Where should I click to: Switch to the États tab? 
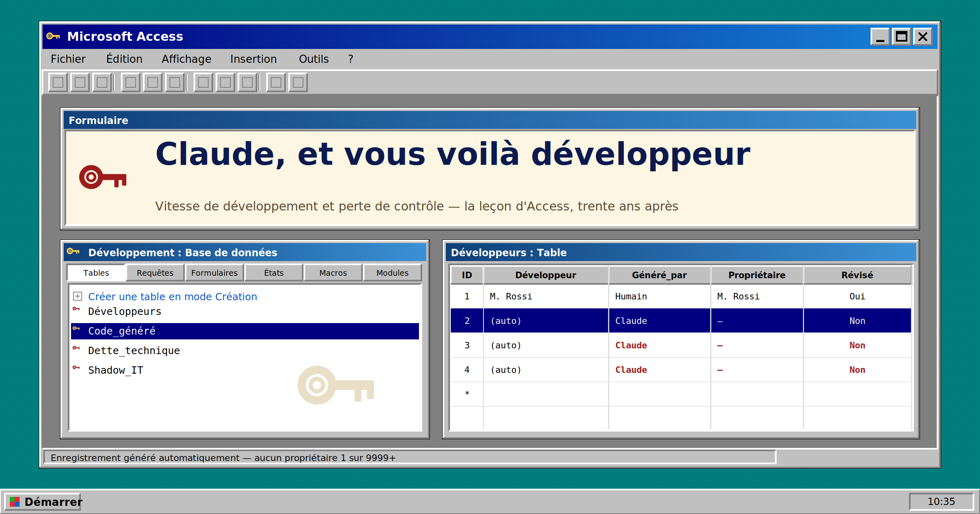tap(274, 273)
